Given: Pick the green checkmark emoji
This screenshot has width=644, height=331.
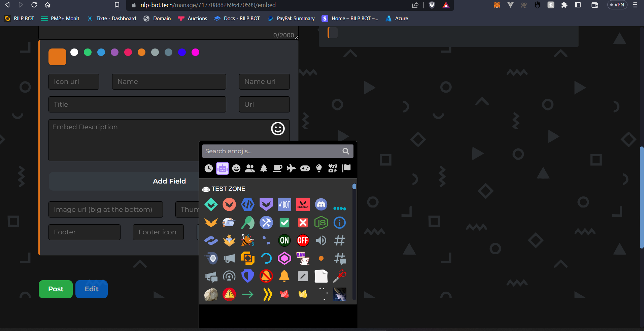Looking at the screenshot, I should click(x=284, y=223).
